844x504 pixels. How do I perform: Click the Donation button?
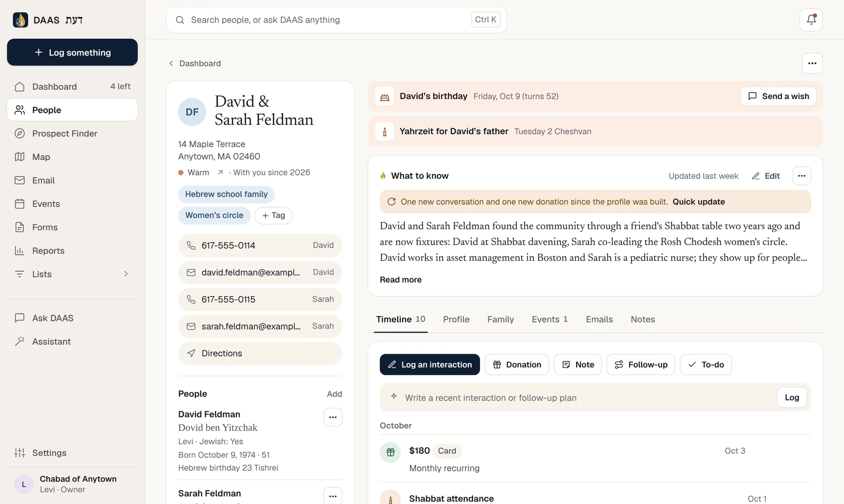[x=516, y=365]
